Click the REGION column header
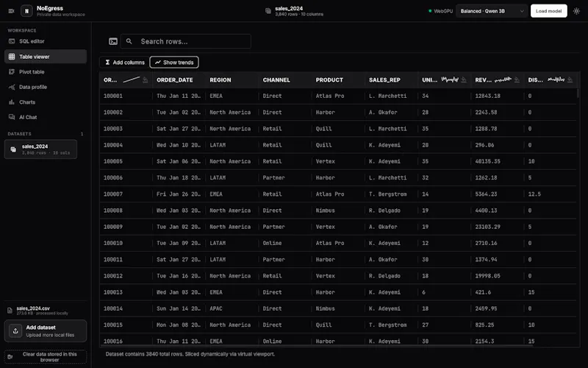The width and height of the screenshot is (588, 368). point(220,80)
